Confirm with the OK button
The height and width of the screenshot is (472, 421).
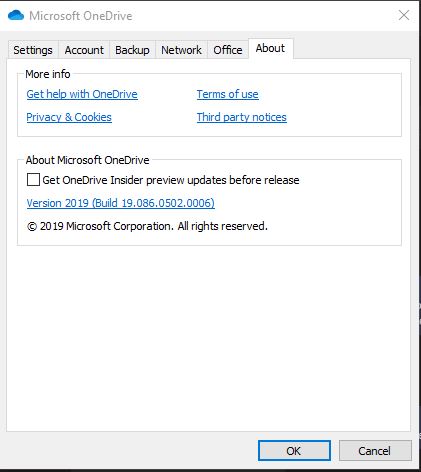pyautogui.click(x=294, y=451)
